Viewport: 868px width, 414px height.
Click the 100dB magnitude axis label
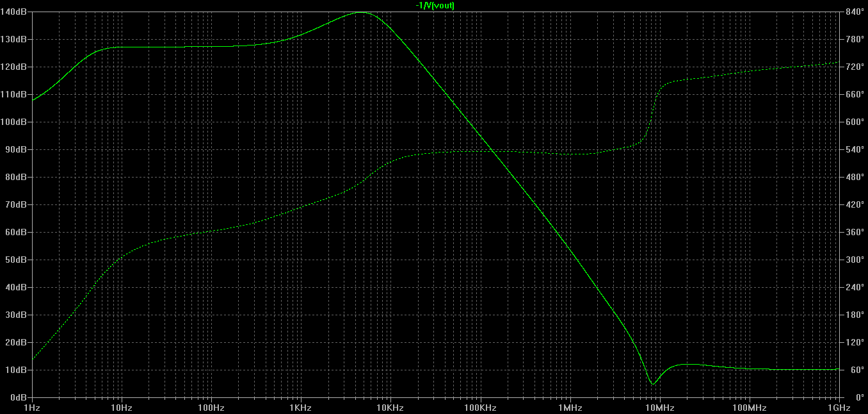point(15,122)
